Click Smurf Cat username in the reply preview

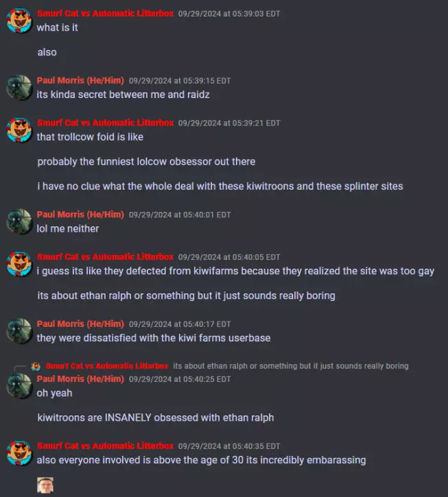(x=106, y=366)
